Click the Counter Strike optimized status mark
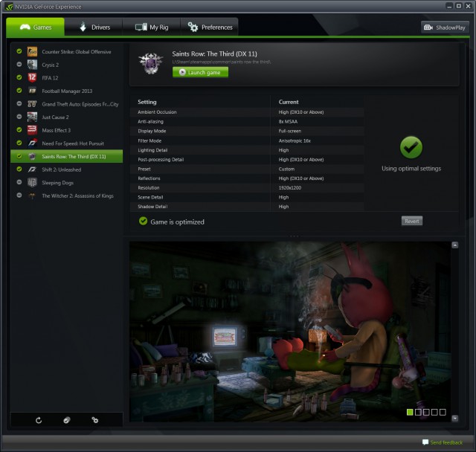The image size is (476, 452). (x=19, y=51)
